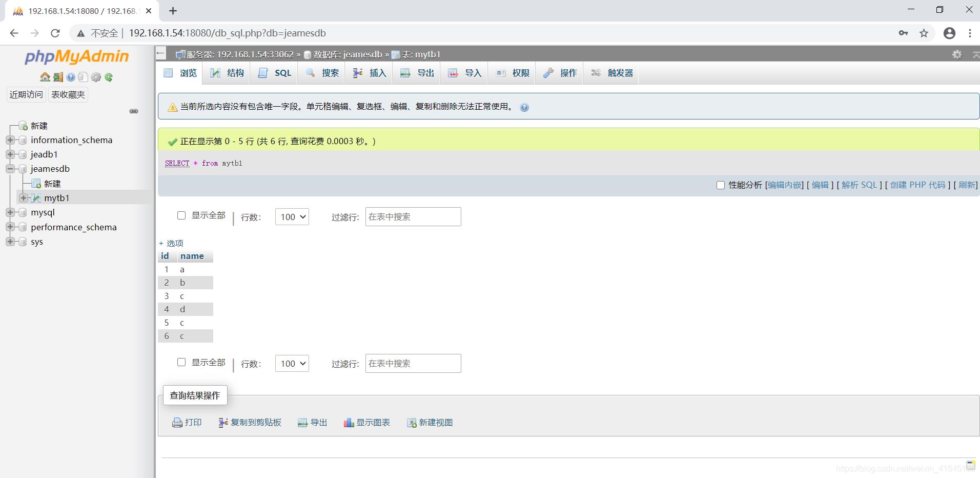This screenshot has width=980, height=478.
Task: Expand performance_schema database node
Action: (x=10, y=227)
